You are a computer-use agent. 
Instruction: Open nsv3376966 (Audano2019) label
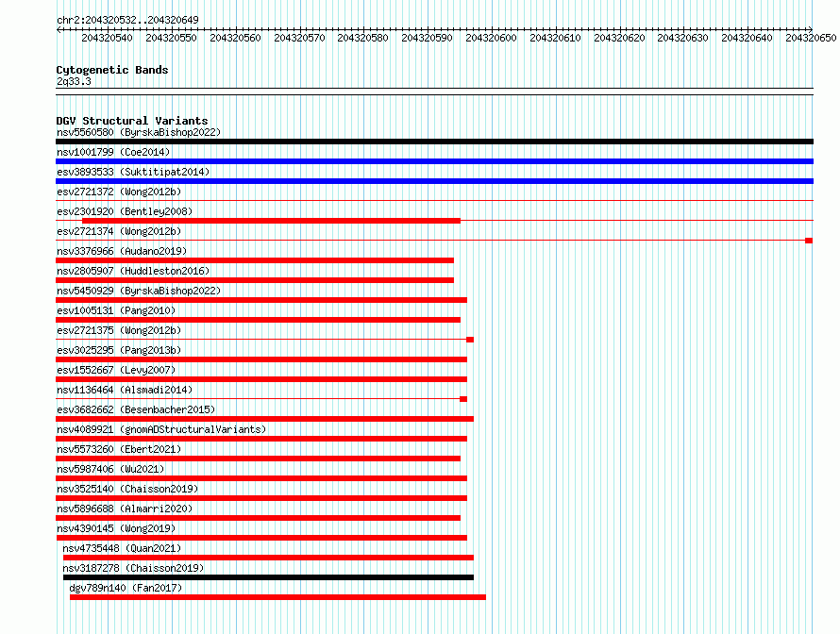122,251
